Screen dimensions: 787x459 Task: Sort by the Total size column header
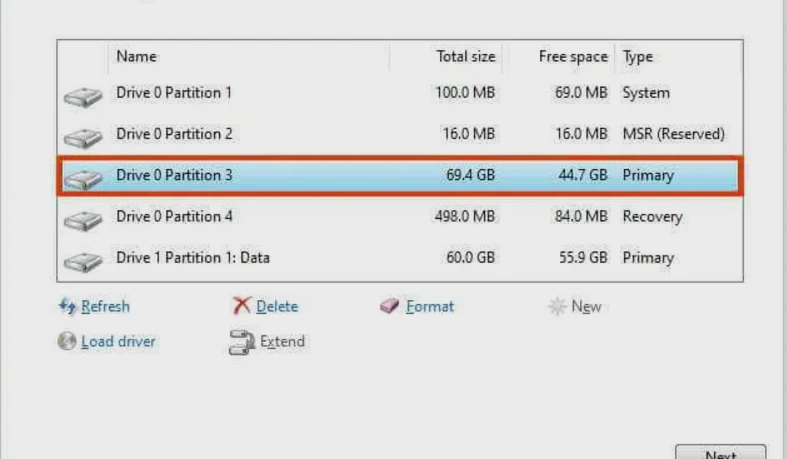click(x=465, y=57)
